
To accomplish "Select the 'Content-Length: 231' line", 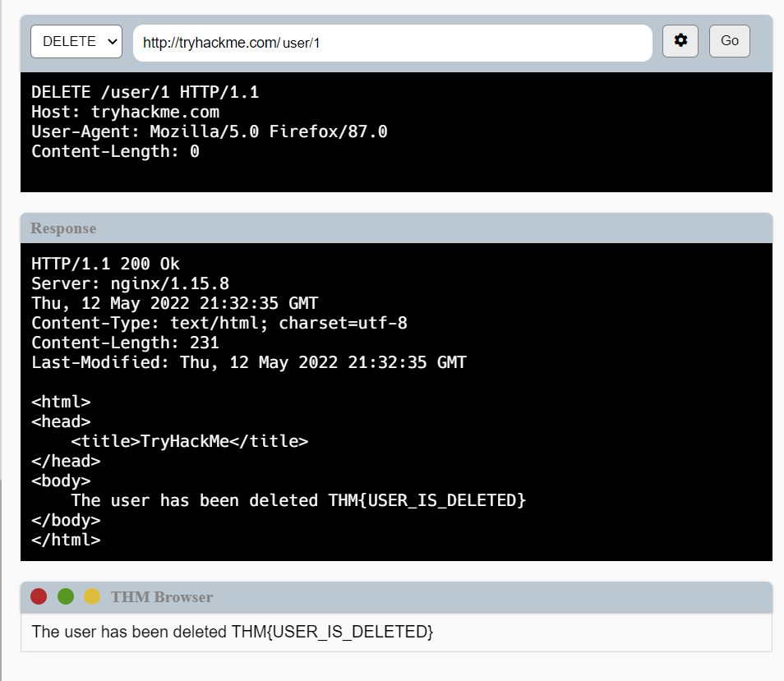I will coord(126,343).
